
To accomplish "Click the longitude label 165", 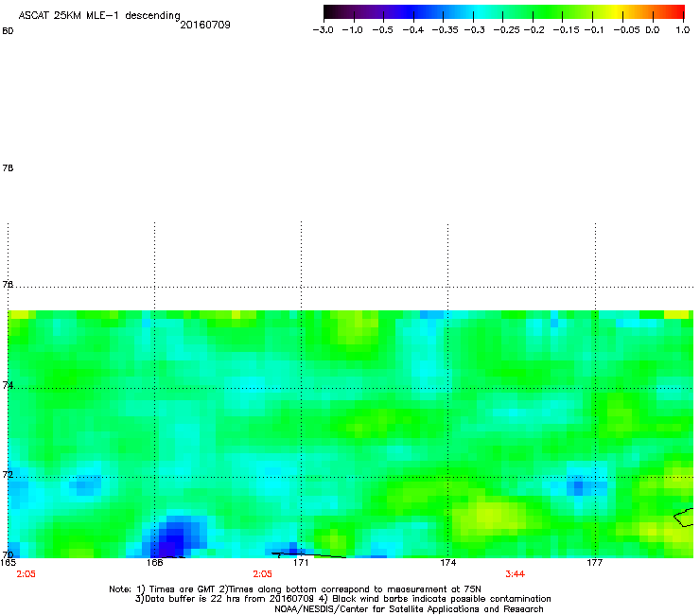I will point(8,563).
